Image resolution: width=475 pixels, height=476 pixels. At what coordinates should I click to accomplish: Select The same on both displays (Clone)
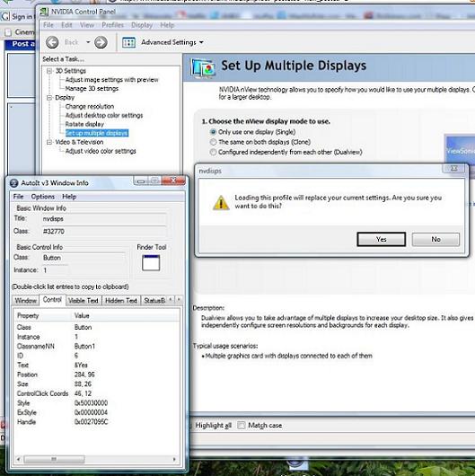[213, 142]
